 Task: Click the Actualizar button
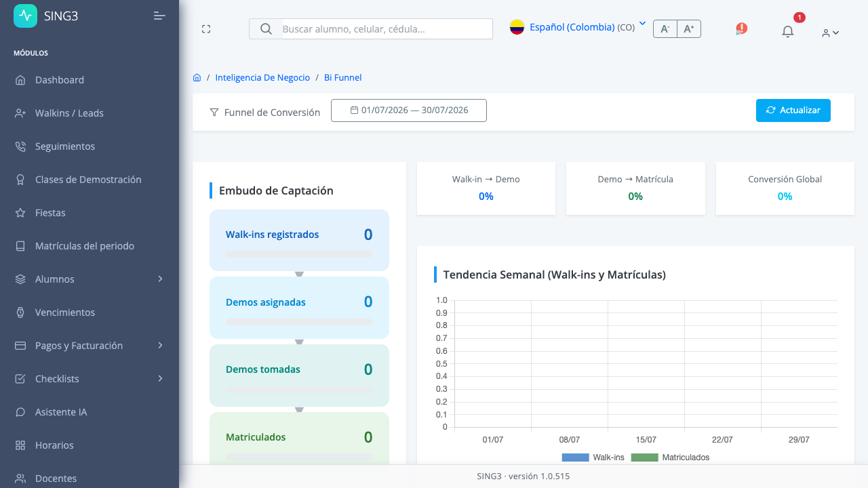(793, 110)
